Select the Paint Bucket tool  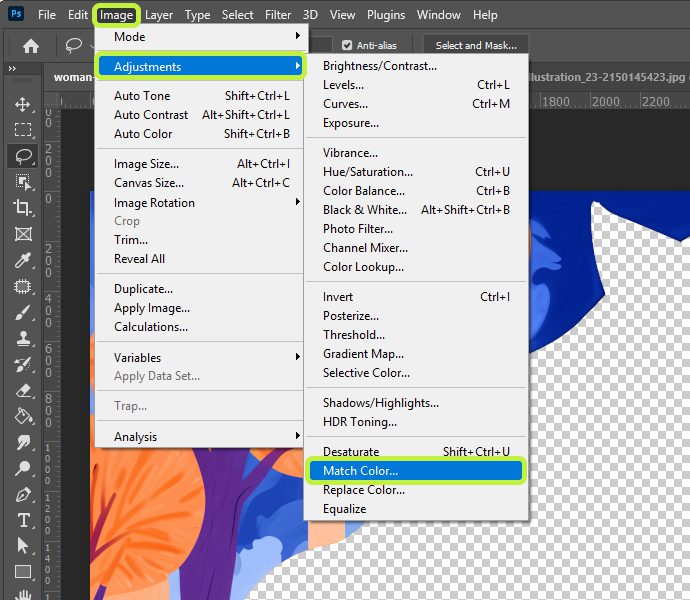point(22,416)
